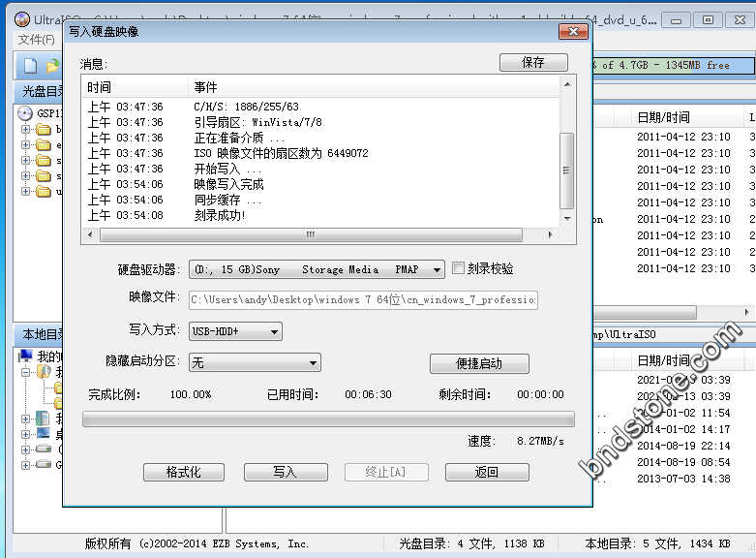Click the message log scroll left arrow
This screenshot has height=558, width=756.
coord(90,235)
